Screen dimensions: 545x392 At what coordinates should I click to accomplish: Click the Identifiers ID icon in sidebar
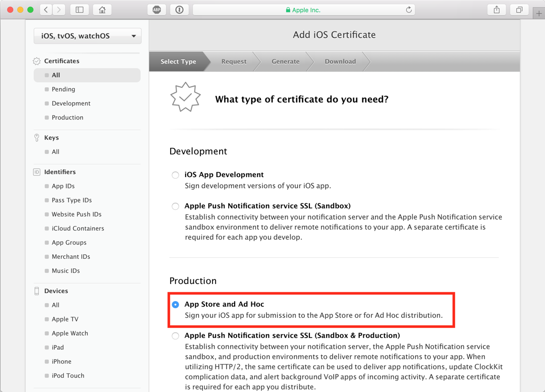(36, 172)
